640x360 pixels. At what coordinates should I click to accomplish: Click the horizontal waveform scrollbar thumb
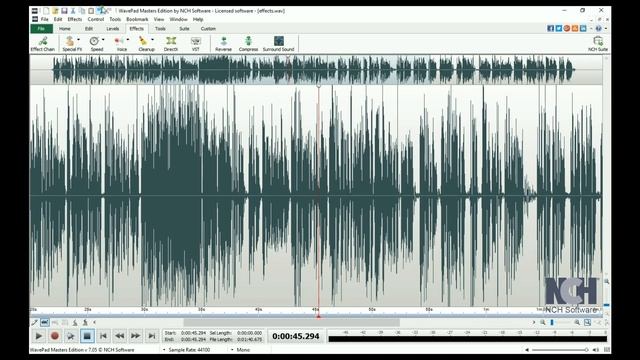coord(291,322)
